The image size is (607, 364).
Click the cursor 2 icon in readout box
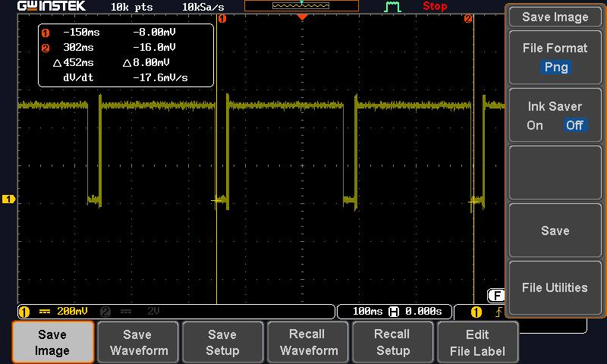(x=46, y=48)
